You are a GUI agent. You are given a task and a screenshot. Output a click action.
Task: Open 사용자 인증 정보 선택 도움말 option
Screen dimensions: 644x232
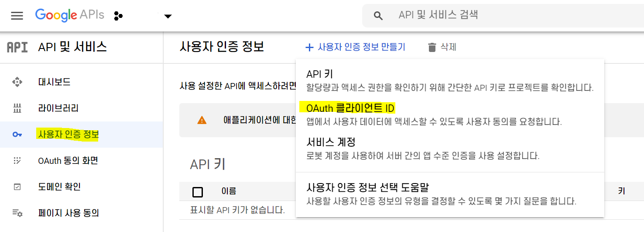[x=450, y=194]
